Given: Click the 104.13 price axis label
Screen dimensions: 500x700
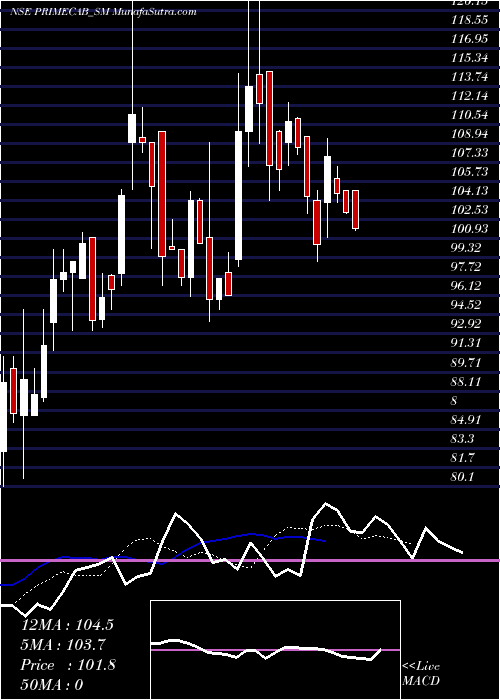Looking at the screenshot, I should 469,191.
